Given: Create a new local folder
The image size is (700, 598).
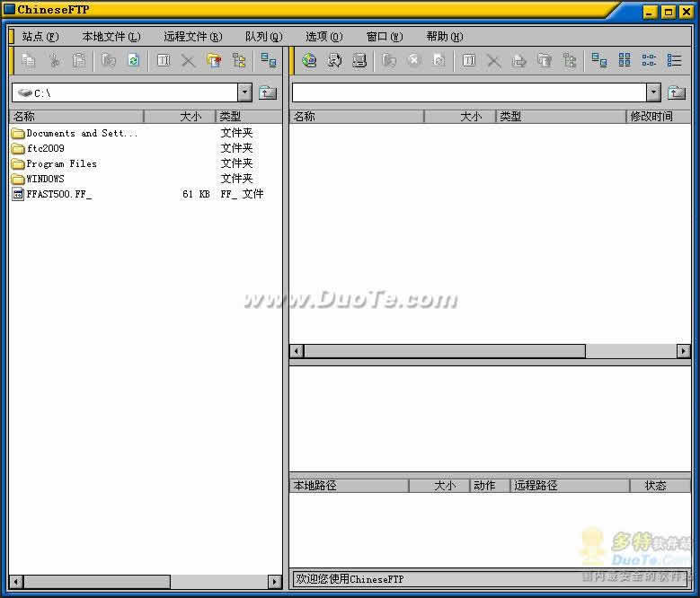Looking at the screenshot, I should pos(214,60).
